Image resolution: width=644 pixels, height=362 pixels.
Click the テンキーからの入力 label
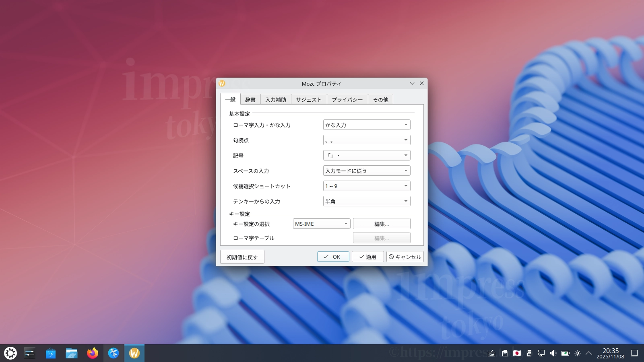click(x=256, y=202)
